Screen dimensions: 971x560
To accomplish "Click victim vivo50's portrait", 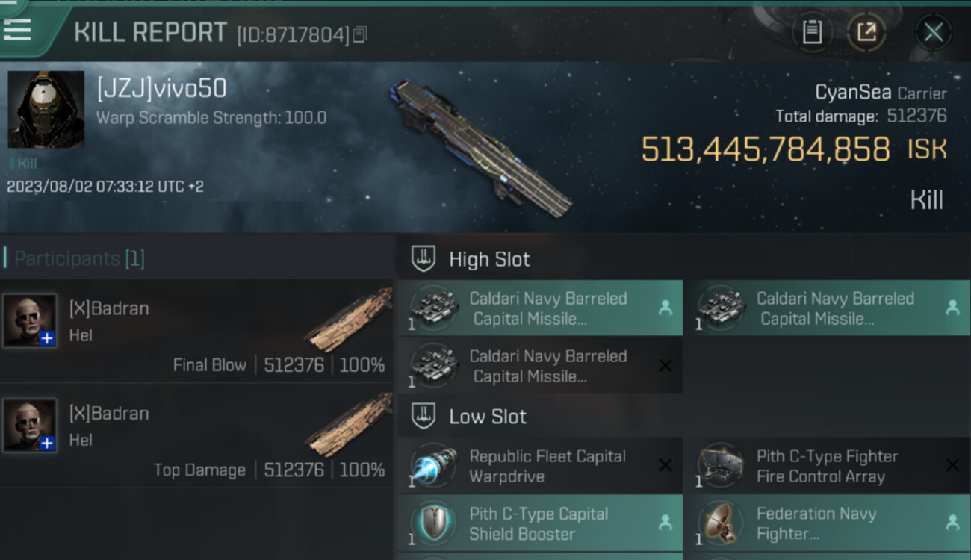I will (46, 111).
